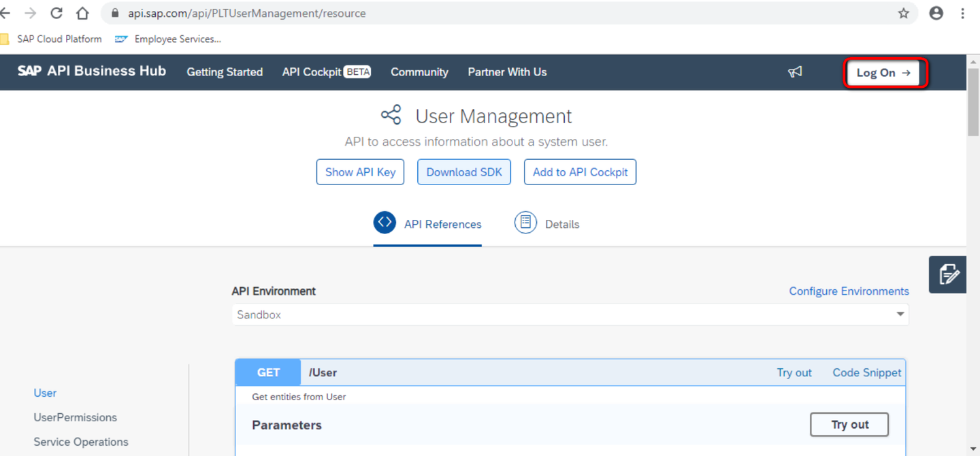Open the Community menu item

[419, 71]
